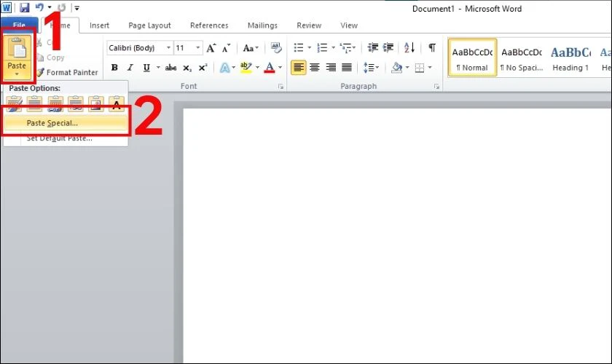Click inside the blank document page
The image size is (612, 364).
[397, 236]
